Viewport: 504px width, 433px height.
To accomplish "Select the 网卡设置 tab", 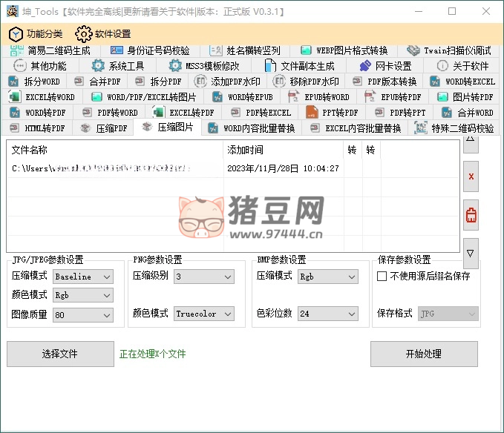I will 385,66.
